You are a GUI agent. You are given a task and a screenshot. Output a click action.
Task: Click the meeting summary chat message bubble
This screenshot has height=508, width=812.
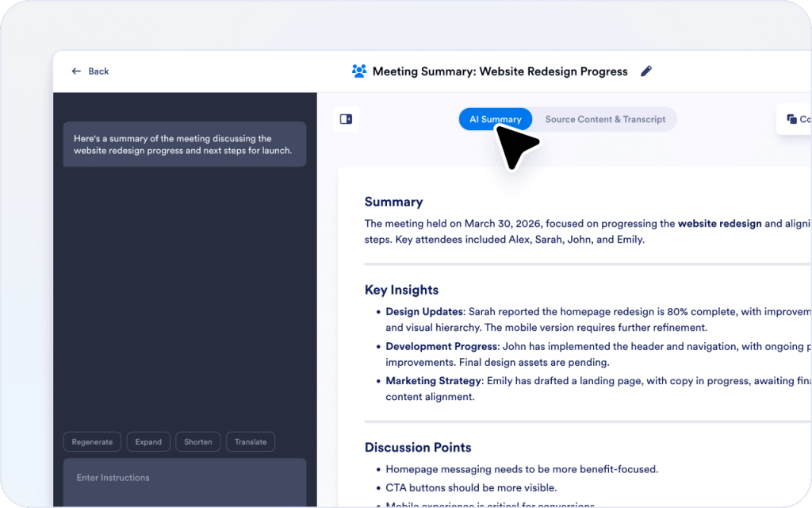(184, 144)
